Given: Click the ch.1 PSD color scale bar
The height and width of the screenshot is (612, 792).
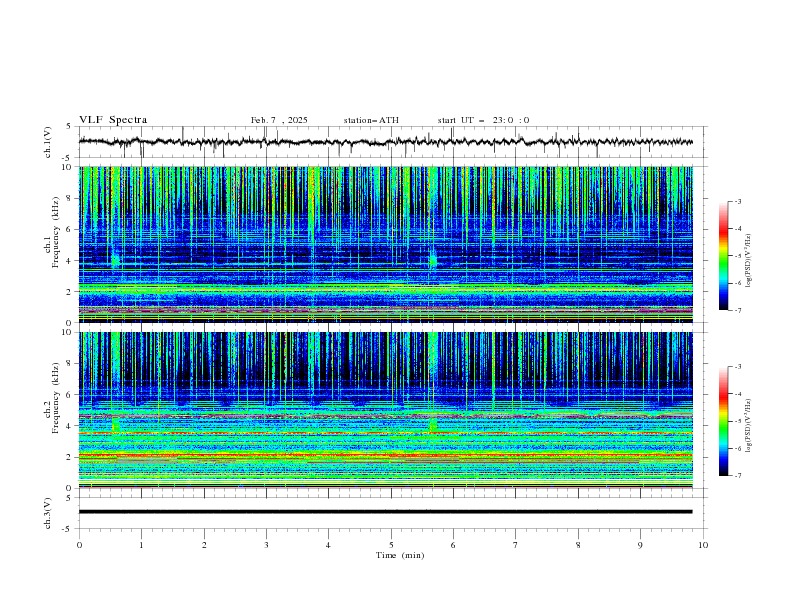Looking at the screenshot, I should coord(724,256).
